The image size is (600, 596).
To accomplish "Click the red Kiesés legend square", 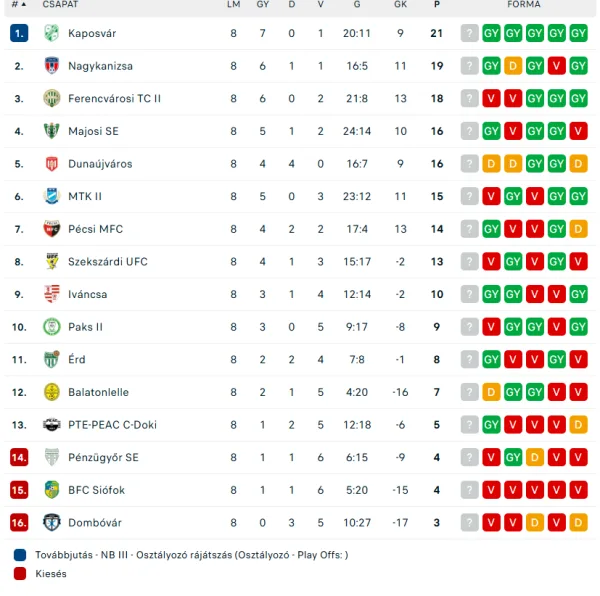I will [20, 573].
